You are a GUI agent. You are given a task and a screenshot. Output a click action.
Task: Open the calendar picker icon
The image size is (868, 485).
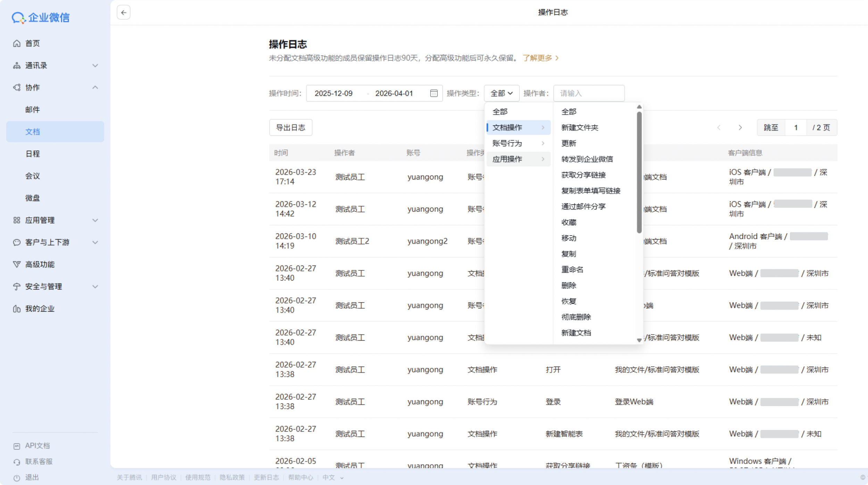pyautogui.click(x=434, y=93)
